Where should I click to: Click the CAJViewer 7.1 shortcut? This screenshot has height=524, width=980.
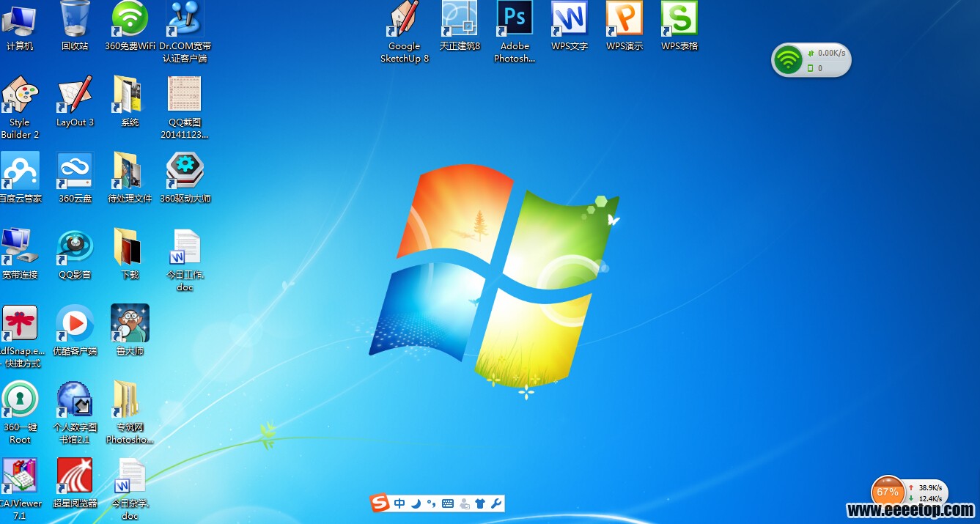20,490
